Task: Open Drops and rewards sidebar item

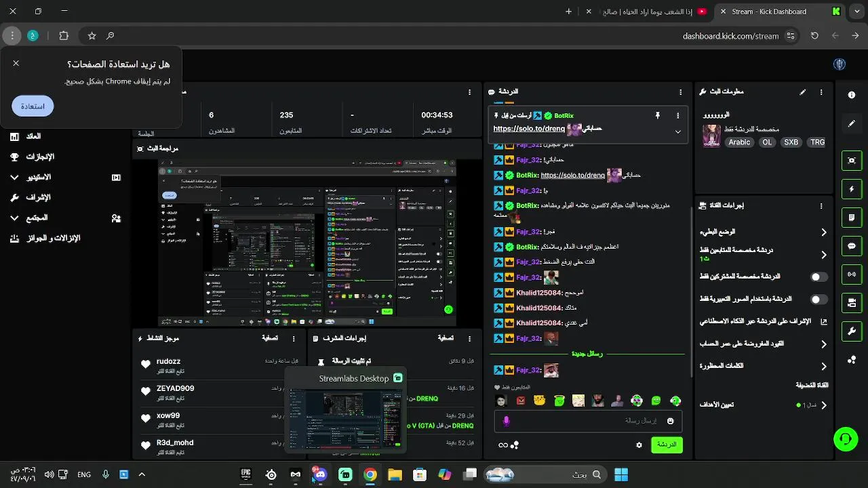Action: (45, 238)
